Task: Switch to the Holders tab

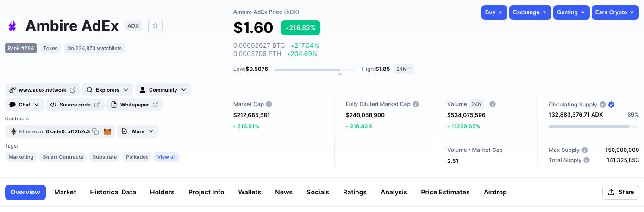Action: coord(162,192)
